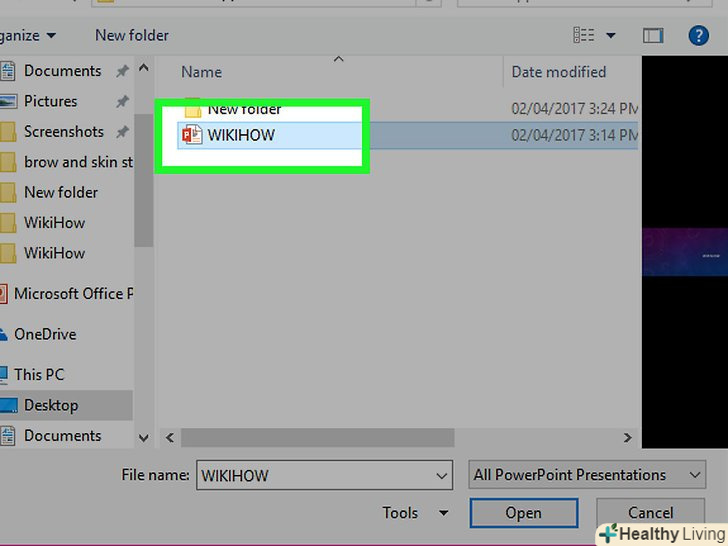This screenshot has height=546, width=728.
Task: Select This PC in navigation pane
Action: [39, 374]
